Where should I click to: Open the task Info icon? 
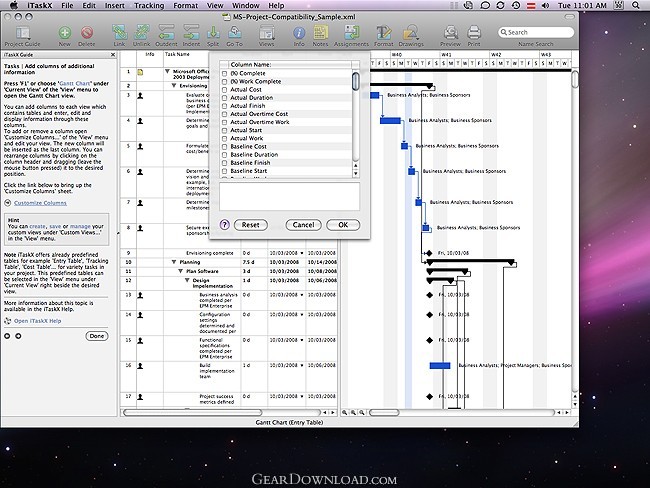pos(299,33)
